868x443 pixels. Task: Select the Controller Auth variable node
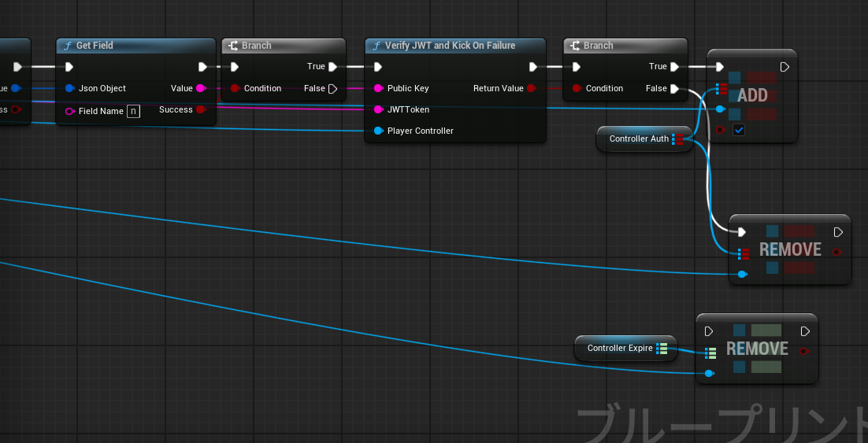click(638, 139)
